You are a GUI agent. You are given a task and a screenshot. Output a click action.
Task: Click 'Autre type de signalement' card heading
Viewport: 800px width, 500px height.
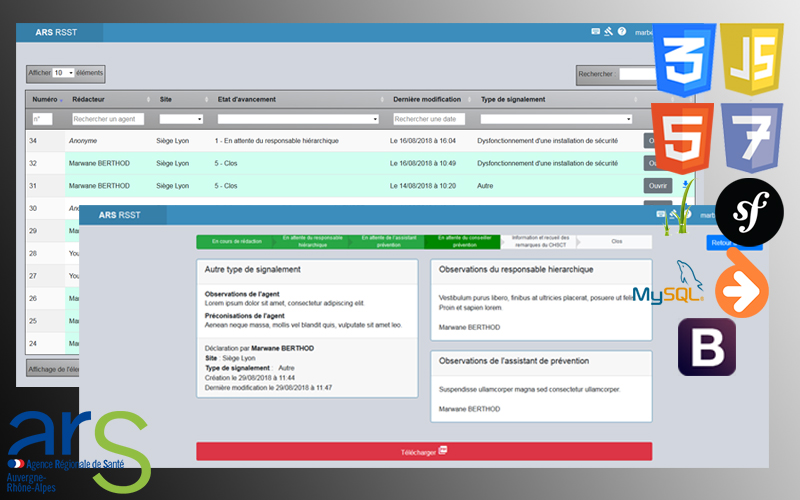pyautogui.click(x=253, y=269)
